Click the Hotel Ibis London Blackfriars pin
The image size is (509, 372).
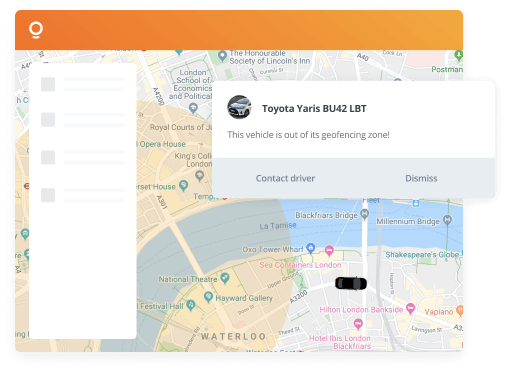[358, 324]
